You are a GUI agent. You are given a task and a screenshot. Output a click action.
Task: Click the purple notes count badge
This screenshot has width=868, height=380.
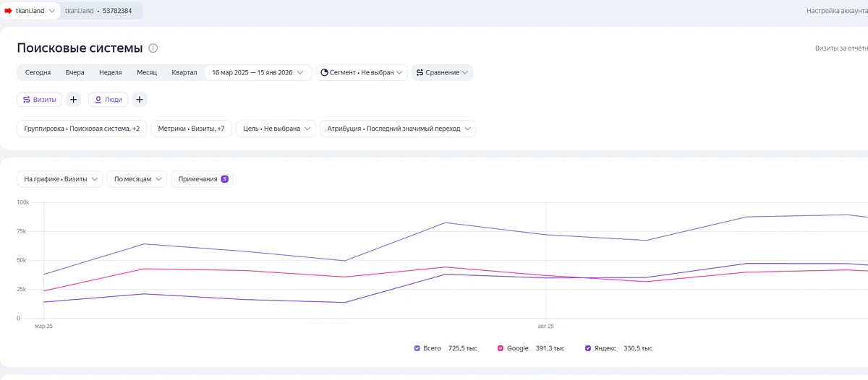(x=224, y=179)
